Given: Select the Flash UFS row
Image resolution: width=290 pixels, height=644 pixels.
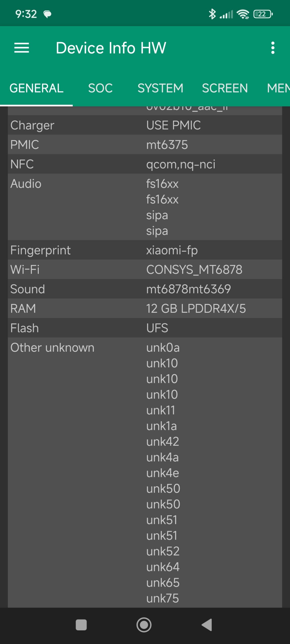Looking at the screenshot, I should 145,328.
